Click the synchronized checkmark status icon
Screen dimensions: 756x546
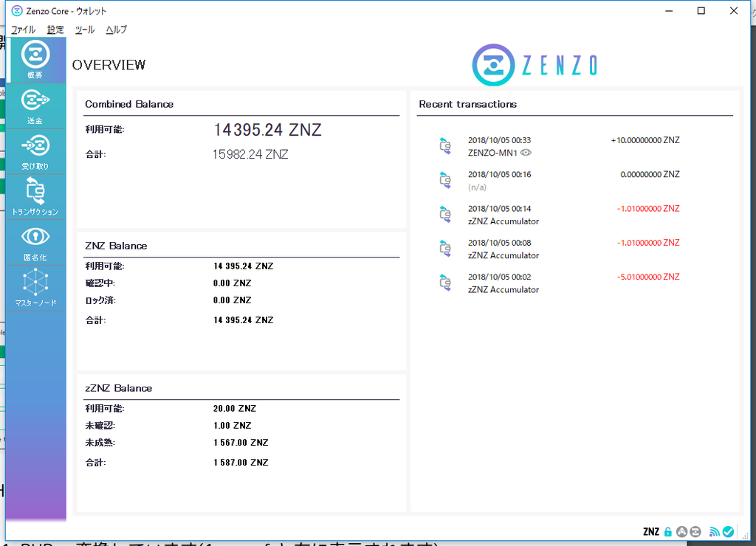pos(728,531)
